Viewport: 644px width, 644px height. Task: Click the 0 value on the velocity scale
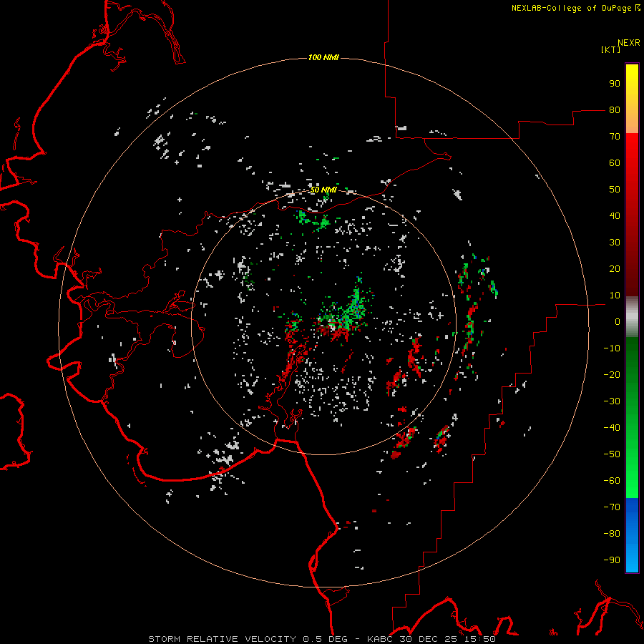tap(618, 322)
